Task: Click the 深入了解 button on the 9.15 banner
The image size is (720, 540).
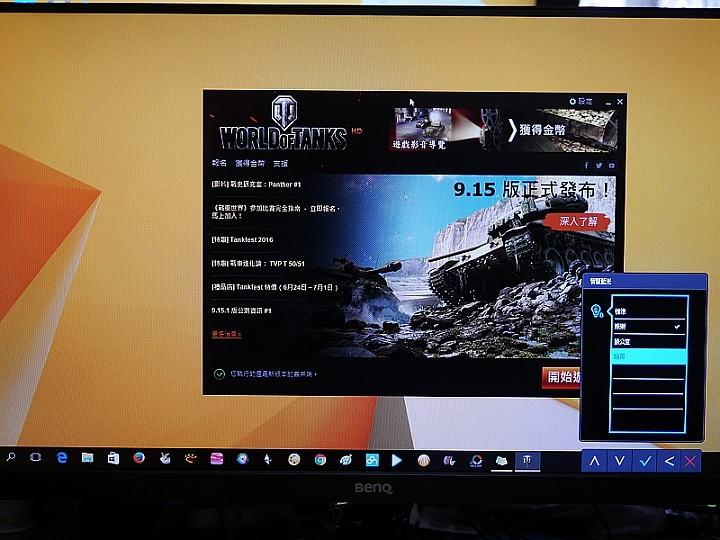Action: [579, 221]
